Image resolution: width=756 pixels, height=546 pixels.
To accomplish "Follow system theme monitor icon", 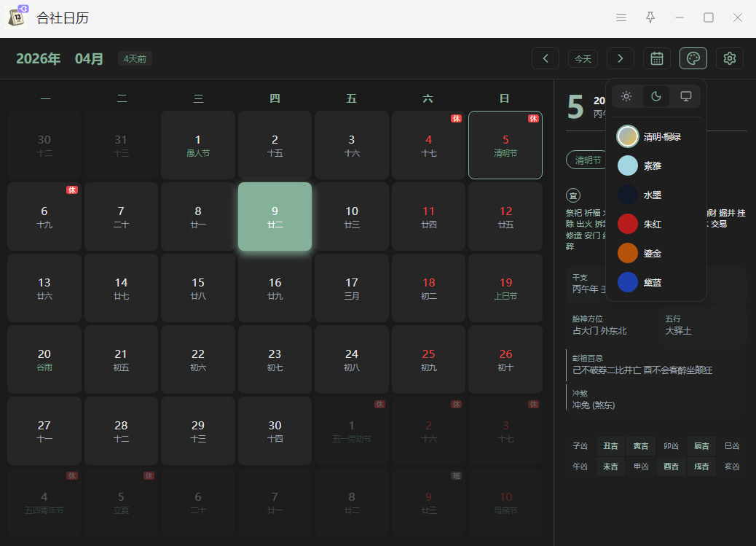I will (x=685, y=96).
